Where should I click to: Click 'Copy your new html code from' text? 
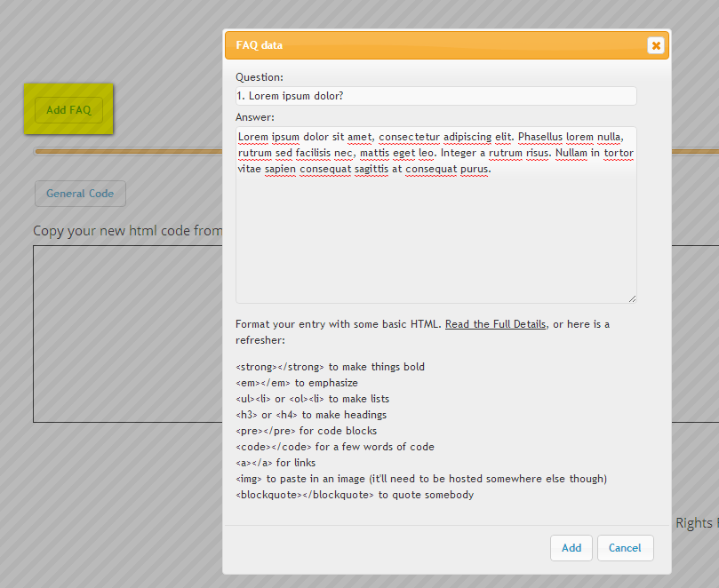(128, 231)
